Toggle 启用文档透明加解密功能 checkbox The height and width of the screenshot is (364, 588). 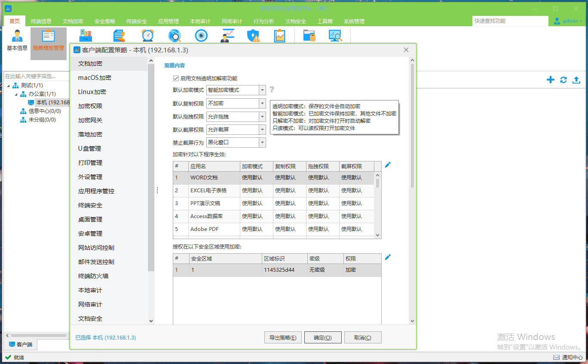click(175, 79)
